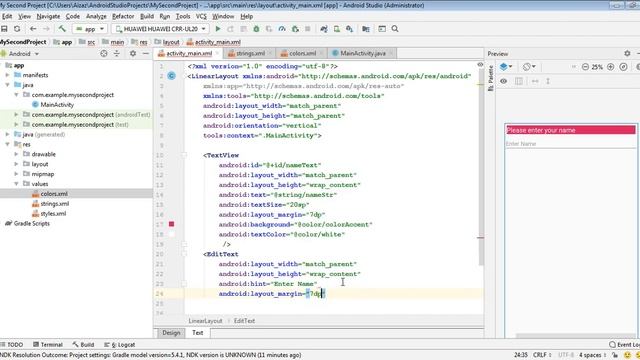Click the class gutter icon on line 2
This screenshot has height=360, width=640.
pos(171,76)
